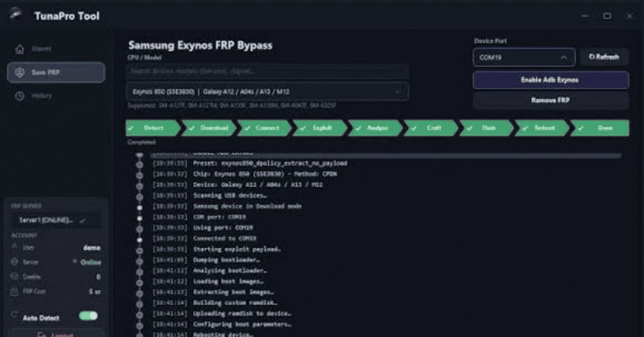
Task: Click the User account icon
Action: [x=14, y=246]
